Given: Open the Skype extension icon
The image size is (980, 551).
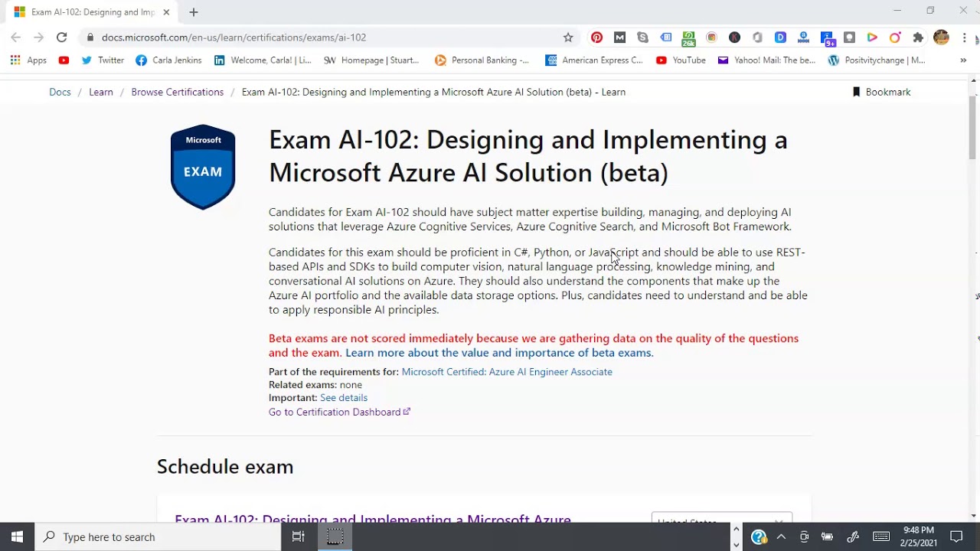Looking at the screenshot, I should point(643,37).
